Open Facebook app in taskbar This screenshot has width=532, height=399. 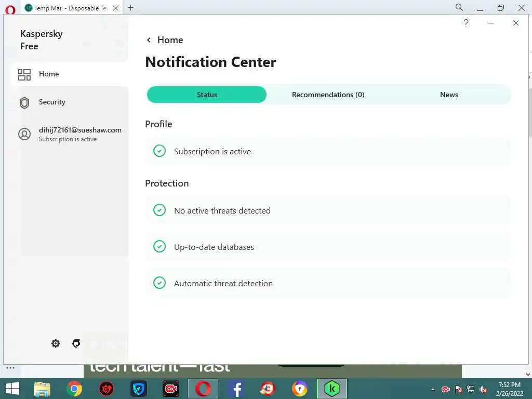[235, 389]
